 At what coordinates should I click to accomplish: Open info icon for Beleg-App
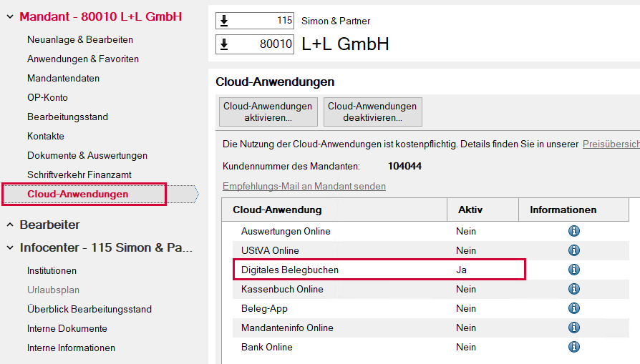pyautogui.click(x=574, y=308)
